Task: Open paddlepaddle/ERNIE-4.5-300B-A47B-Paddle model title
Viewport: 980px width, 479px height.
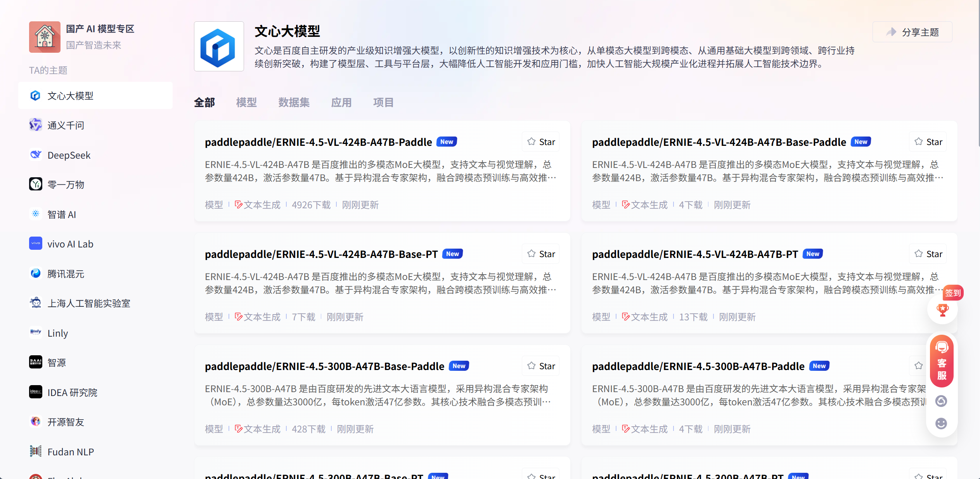Action: pos(698,366)
